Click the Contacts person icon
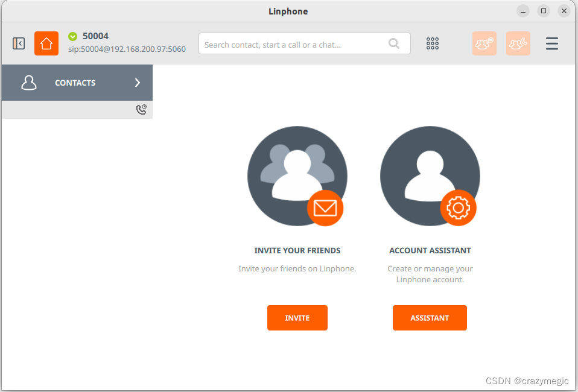The image size is (578, 392). click(29, 83)
